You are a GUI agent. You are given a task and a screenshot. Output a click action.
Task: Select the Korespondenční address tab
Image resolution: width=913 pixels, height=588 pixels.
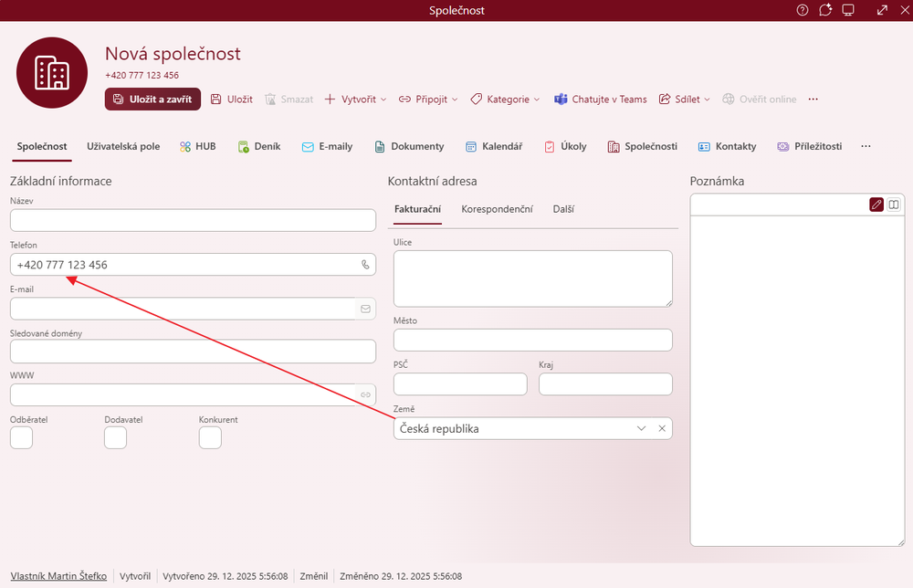click(497, 209)
